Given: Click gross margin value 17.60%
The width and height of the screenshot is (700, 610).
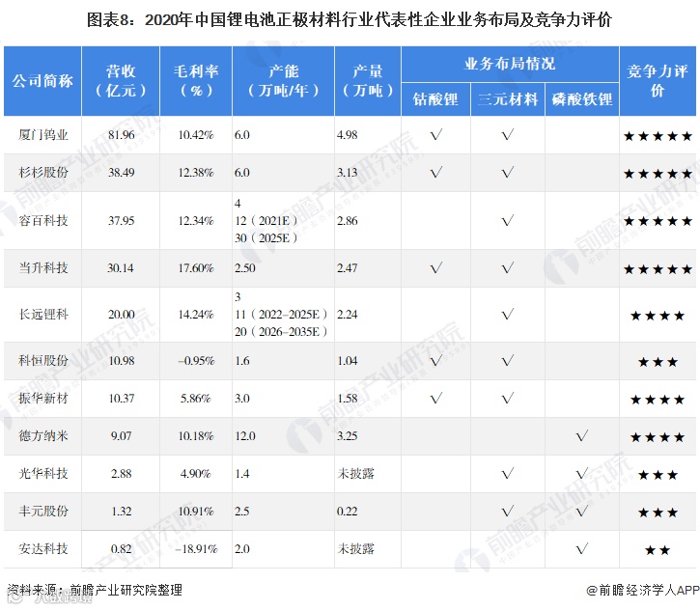Looking at the screenshot, I should tap(196, 267).
